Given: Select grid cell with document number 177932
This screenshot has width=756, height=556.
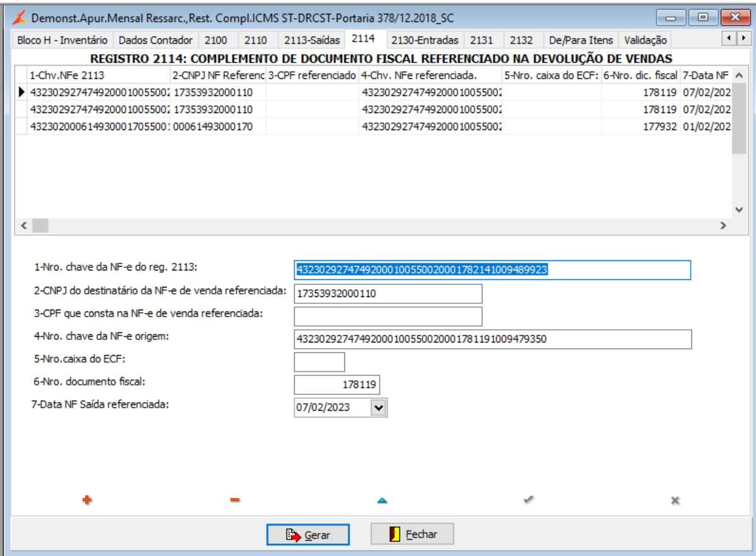Looking at the screenshot, I should coord(640,126).
